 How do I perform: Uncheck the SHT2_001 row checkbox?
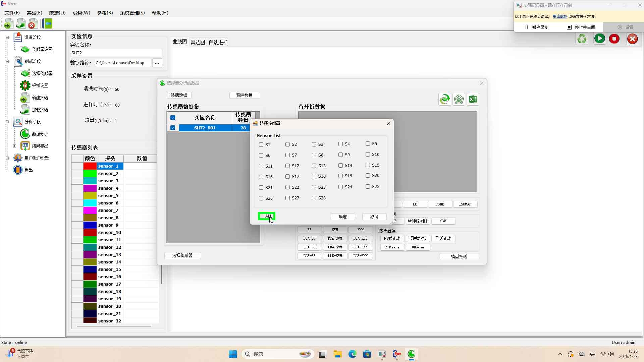click(x=173, y=128)
